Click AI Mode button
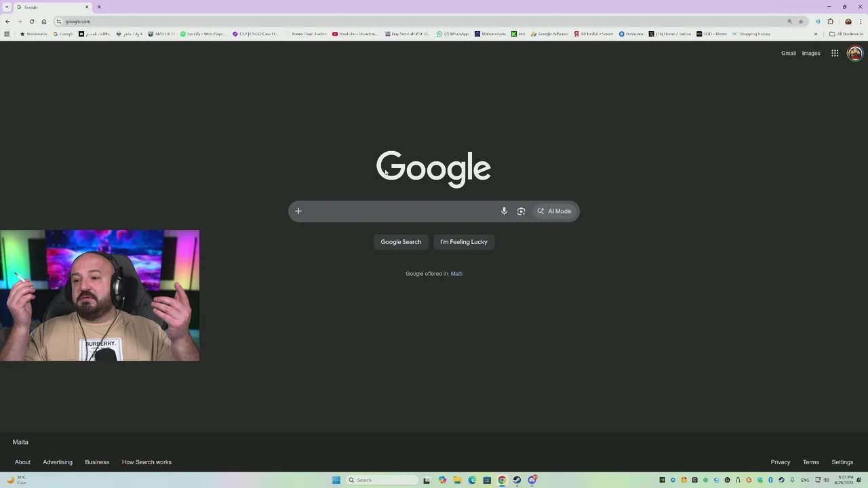This screenshot has width=868, height=488. [555, 211]
